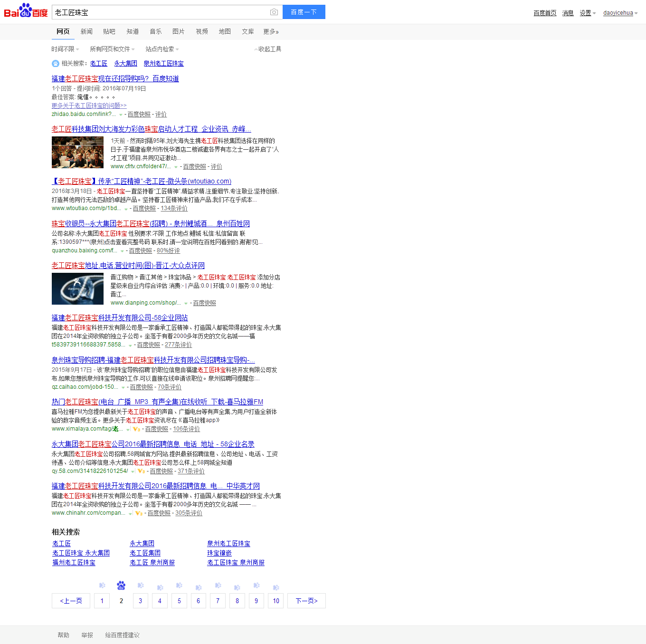
Task: Open the 大众点评 老工匠珠宝地址 result
Action: (x=128, y=266)
